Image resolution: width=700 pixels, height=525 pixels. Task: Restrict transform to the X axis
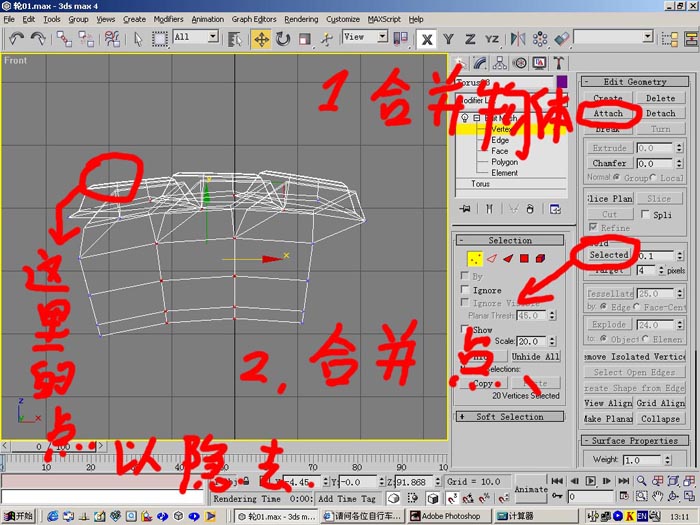[x=427, y=39]
